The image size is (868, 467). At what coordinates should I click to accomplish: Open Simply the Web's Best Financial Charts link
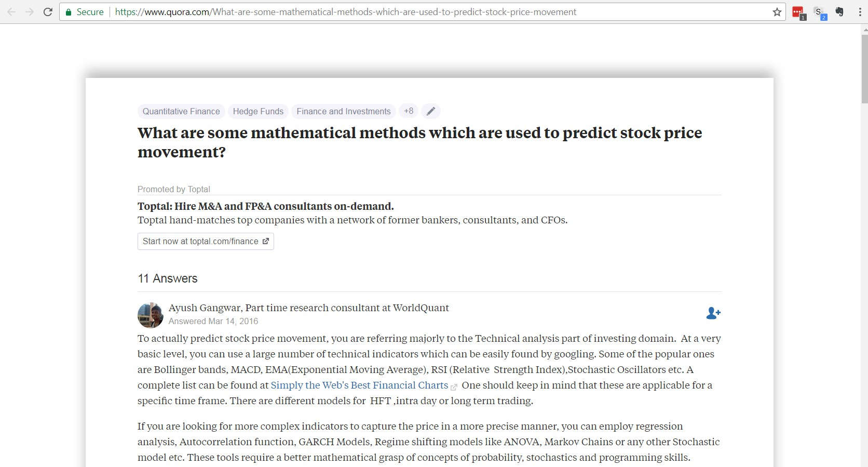coord(359,385)
